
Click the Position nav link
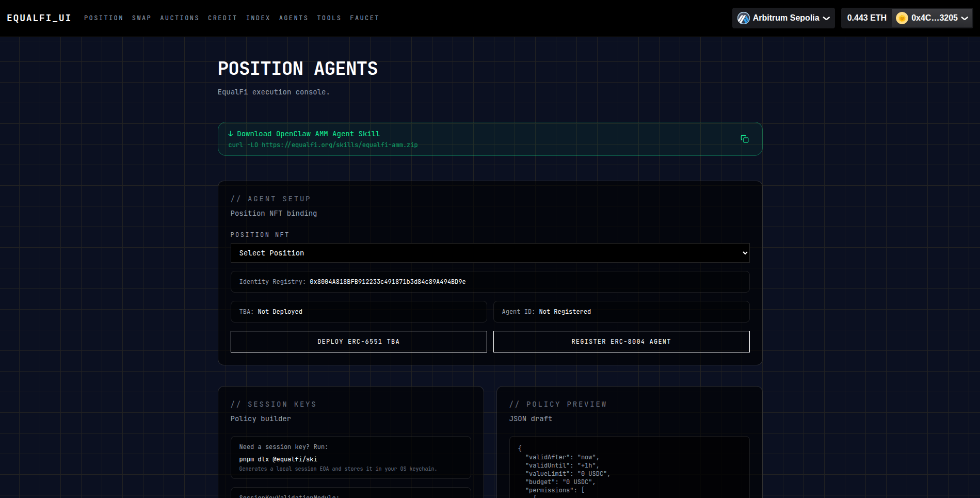pyautogui.click(x=104, y=18)
